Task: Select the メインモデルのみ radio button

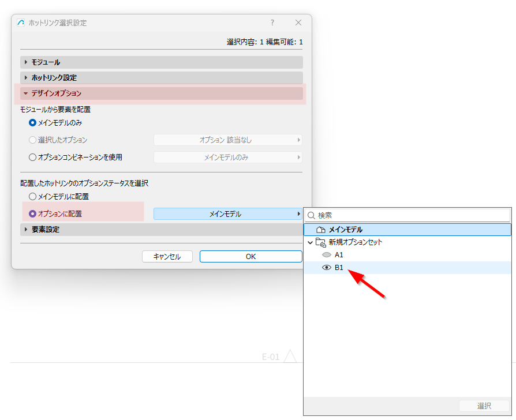Action: pos(32,123)
